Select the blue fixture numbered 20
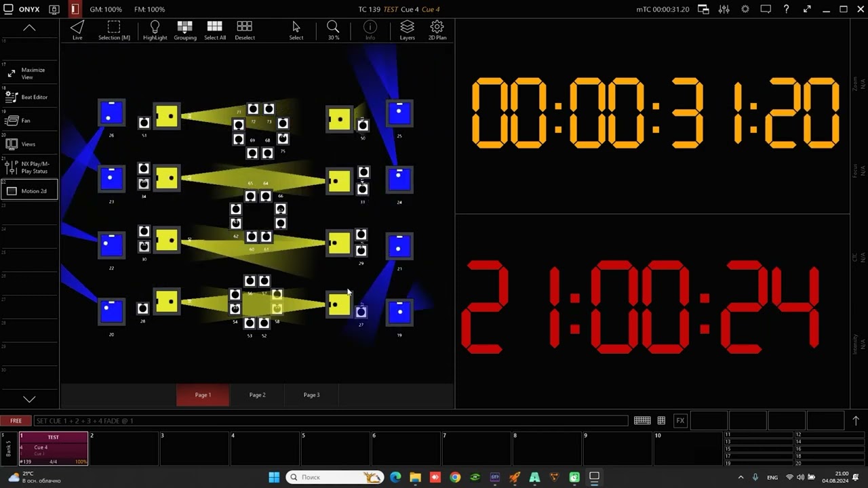 [x=111, y=311]
